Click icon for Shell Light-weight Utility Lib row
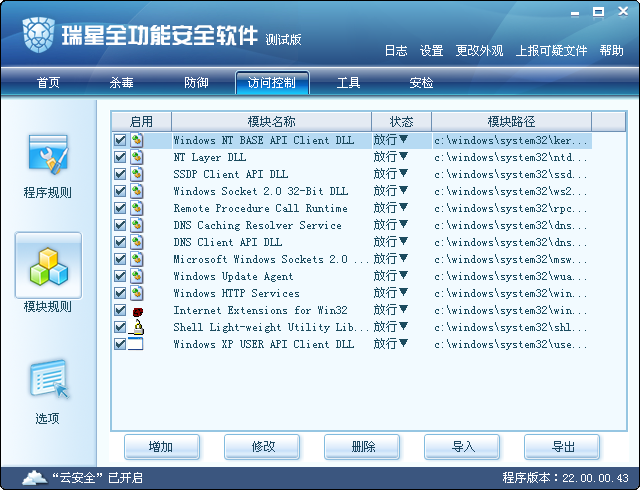 [x=137, y=327]
